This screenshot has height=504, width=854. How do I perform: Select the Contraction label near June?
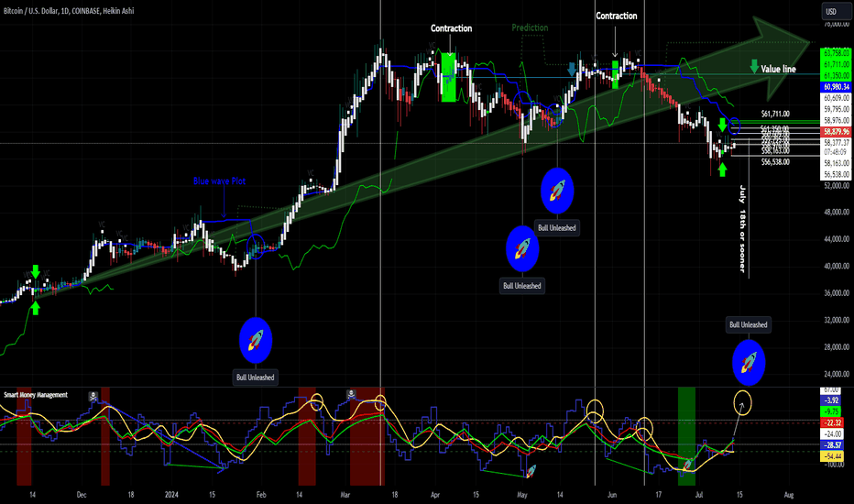coord(617,16)
